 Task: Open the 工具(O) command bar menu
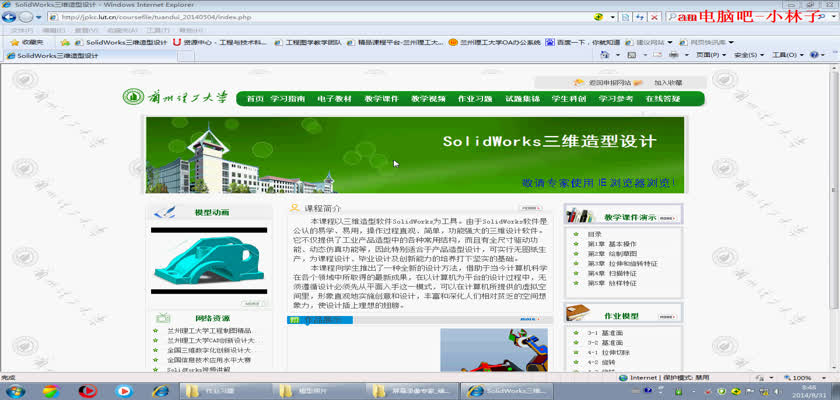(788, 55)
